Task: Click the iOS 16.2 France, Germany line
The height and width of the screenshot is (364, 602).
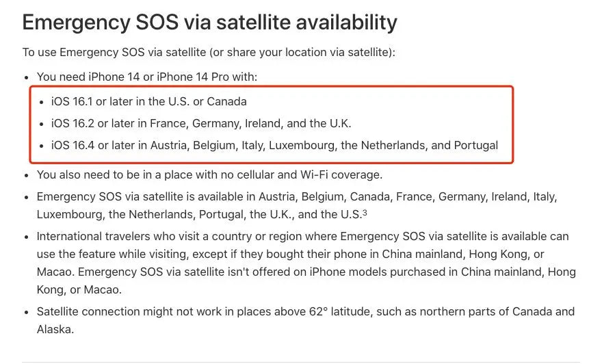Action: click(201, 123)
